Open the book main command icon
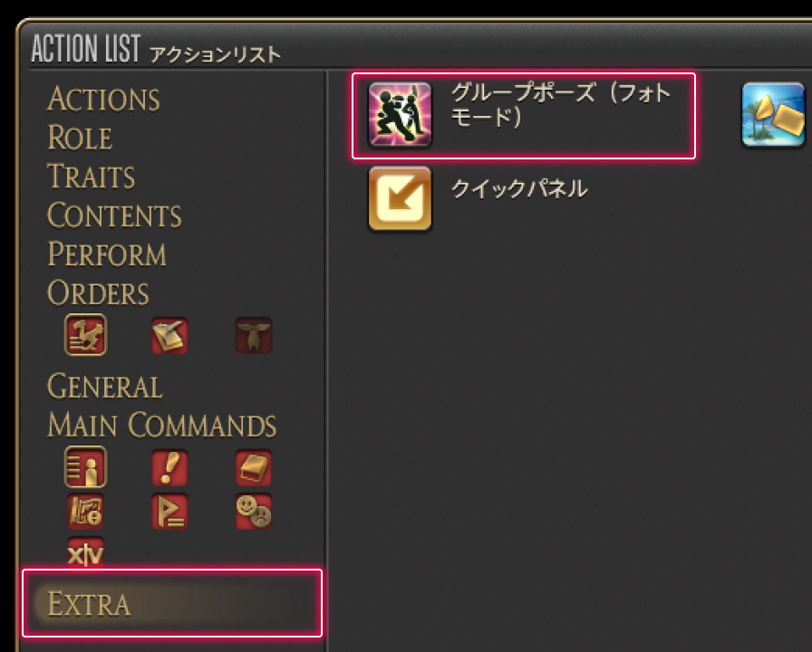812x652 pixels. 253,468
